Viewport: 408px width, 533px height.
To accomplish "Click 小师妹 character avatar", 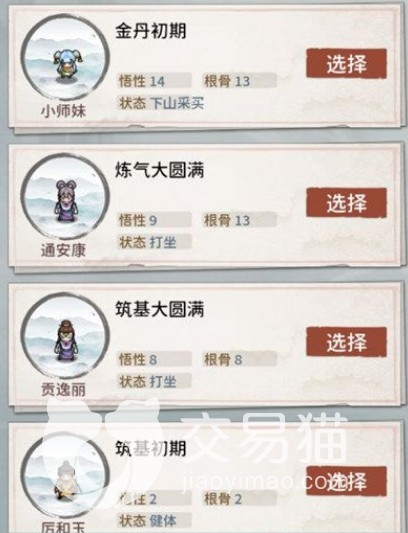I will click(x=65, y=58).
